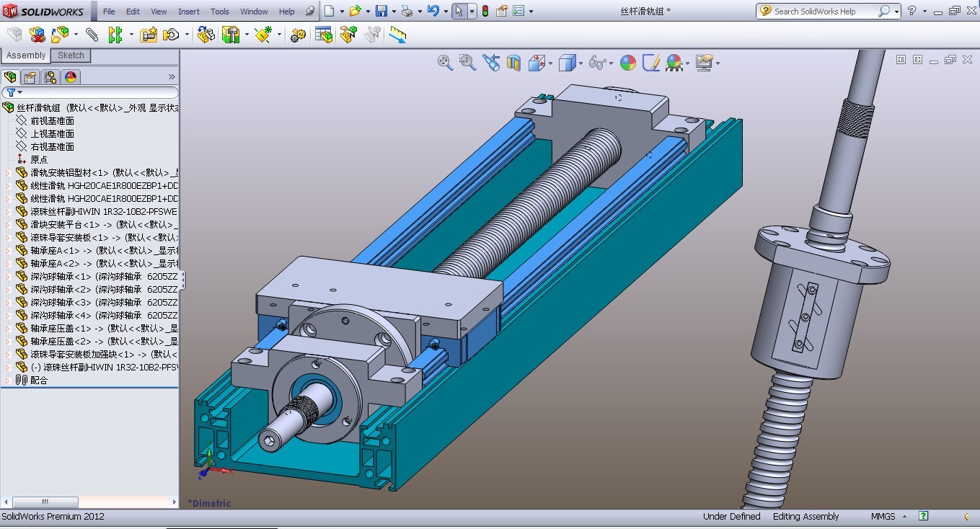Switch to the Sketch tab

71,55
